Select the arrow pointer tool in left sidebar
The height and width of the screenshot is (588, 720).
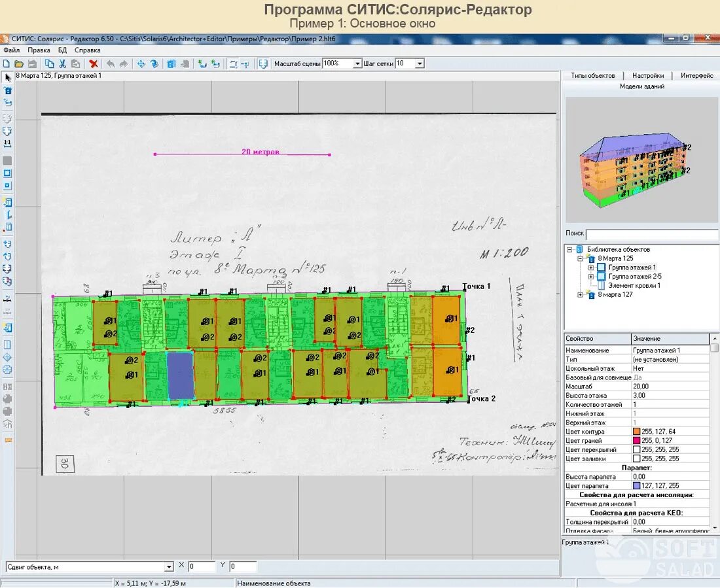(7, 77)
